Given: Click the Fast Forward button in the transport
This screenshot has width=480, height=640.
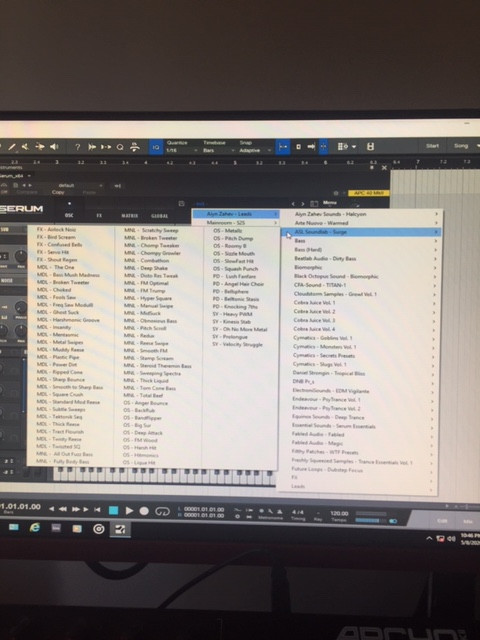Looking at the screenshot, I should tap(76, 509).
